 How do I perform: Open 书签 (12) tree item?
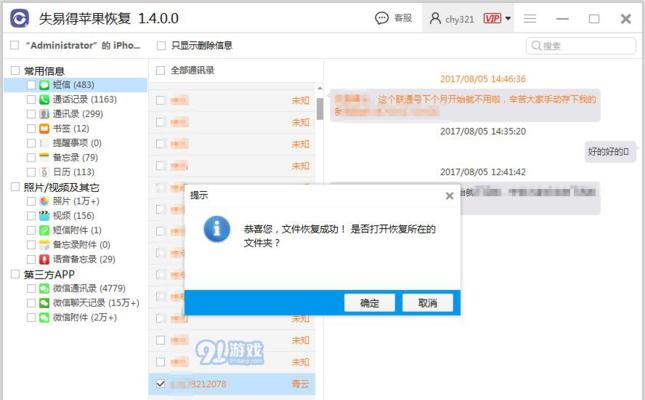[71, 128]
